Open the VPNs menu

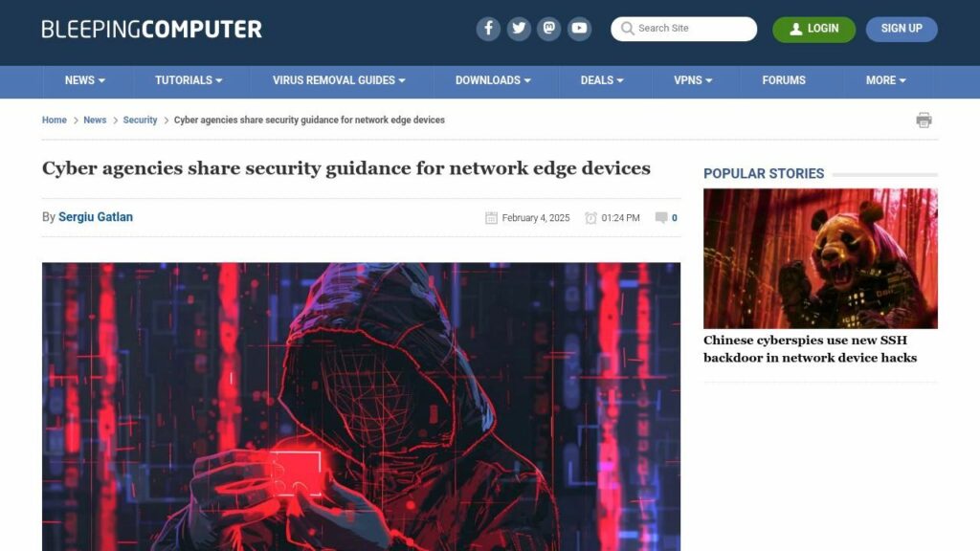[x=693, y=80]
